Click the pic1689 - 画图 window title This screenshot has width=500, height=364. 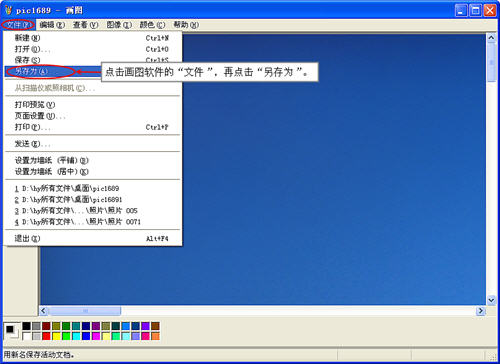49,11
